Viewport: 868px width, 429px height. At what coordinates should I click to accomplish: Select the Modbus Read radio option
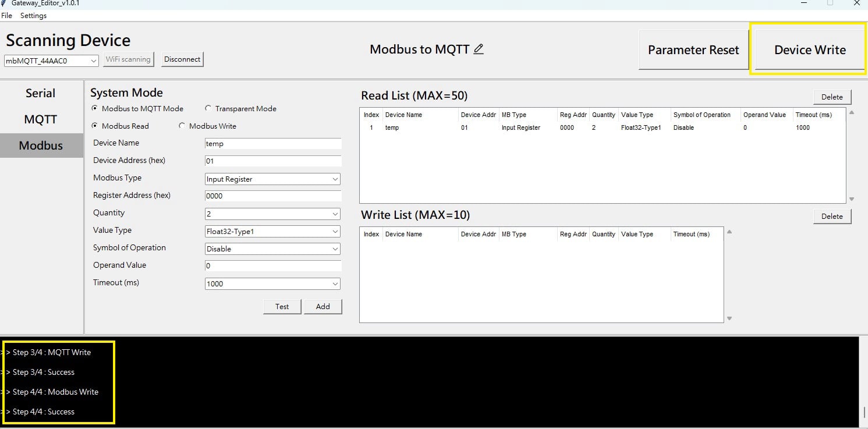click(95, 126)
